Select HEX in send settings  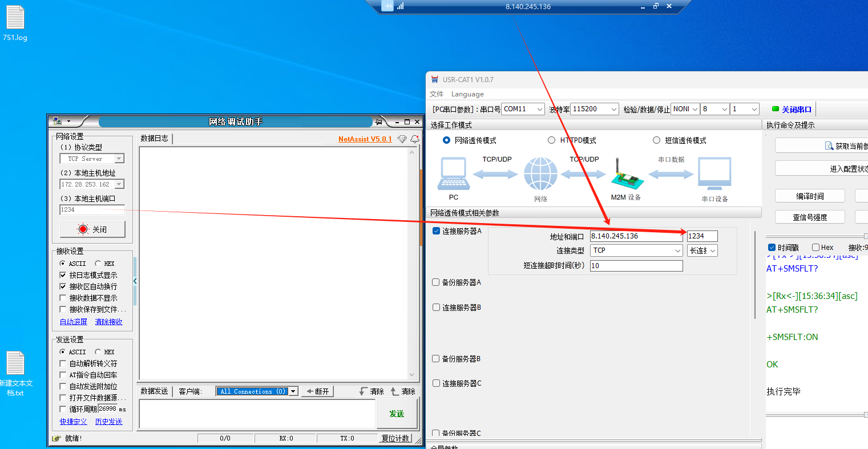[x=98, y=352]
